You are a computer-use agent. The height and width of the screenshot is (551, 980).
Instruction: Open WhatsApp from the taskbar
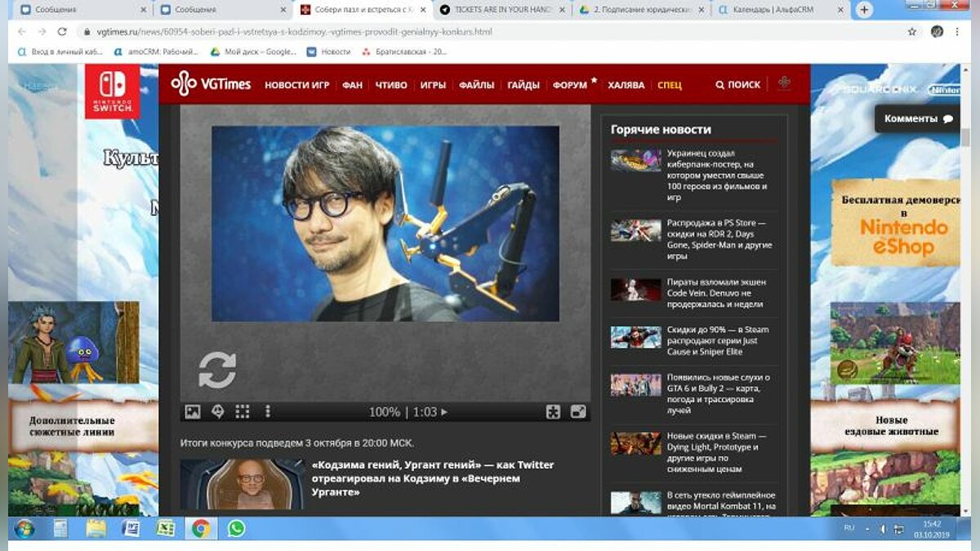pos(236,528)
